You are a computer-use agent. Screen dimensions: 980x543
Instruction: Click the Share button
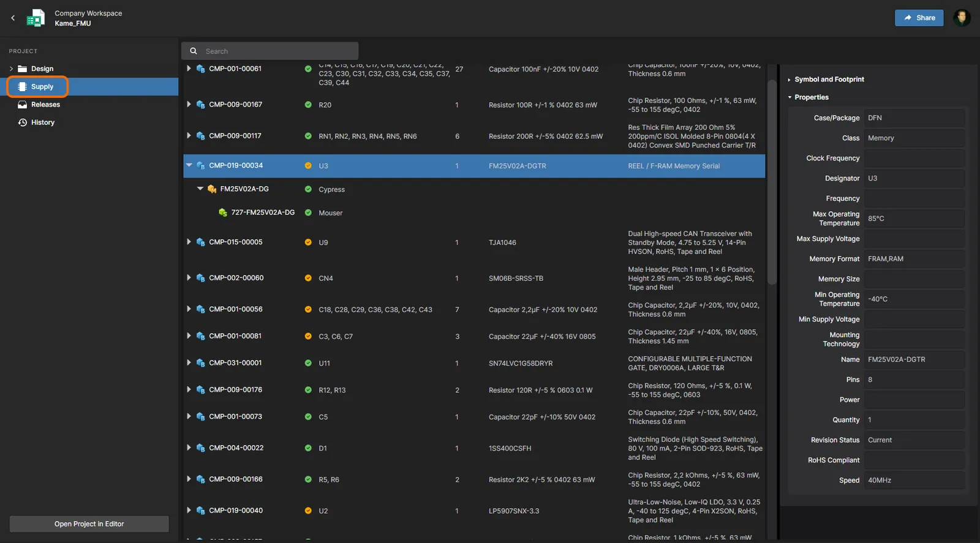point(919,18)
